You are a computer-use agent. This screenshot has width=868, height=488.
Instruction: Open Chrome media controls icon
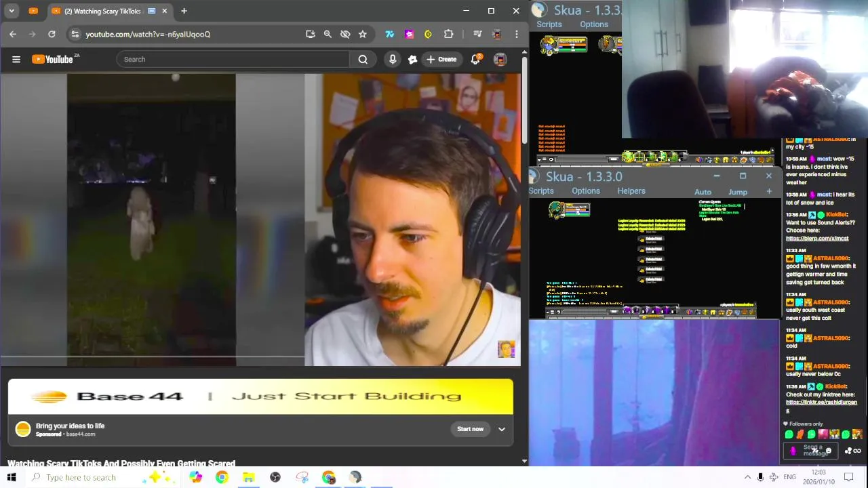477,34
